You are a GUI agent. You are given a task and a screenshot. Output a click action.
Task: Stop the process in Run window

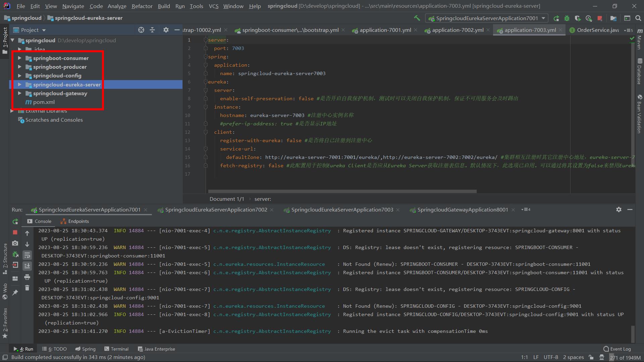(15, 232)
